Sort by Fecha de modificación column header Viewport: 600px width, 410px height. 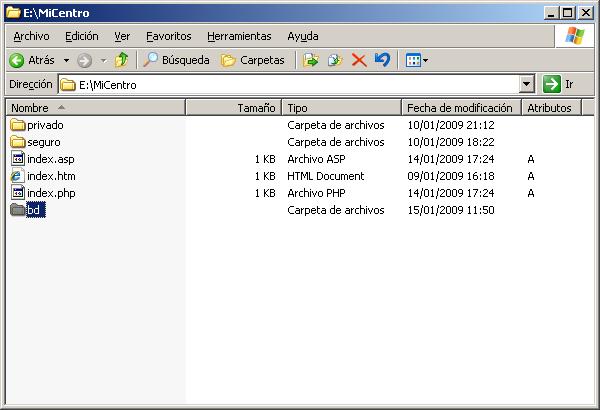click(x=459, y=107)
